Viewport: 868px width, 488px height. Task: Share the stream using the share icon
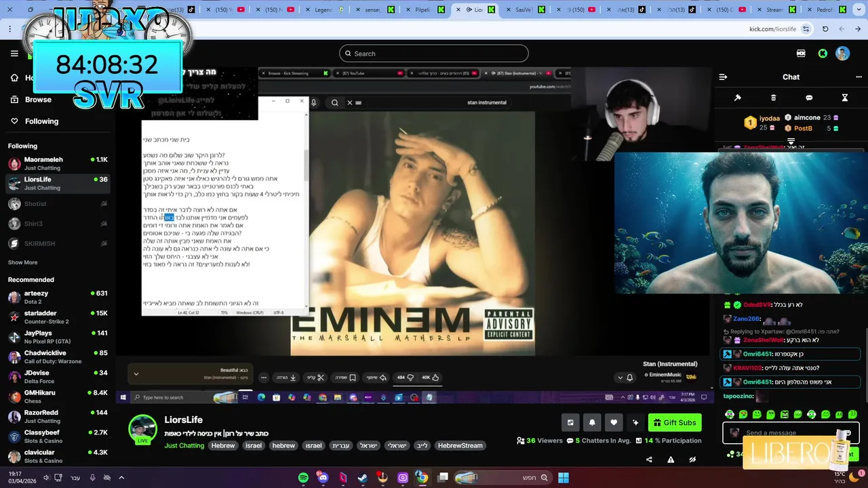coord(649,460)
